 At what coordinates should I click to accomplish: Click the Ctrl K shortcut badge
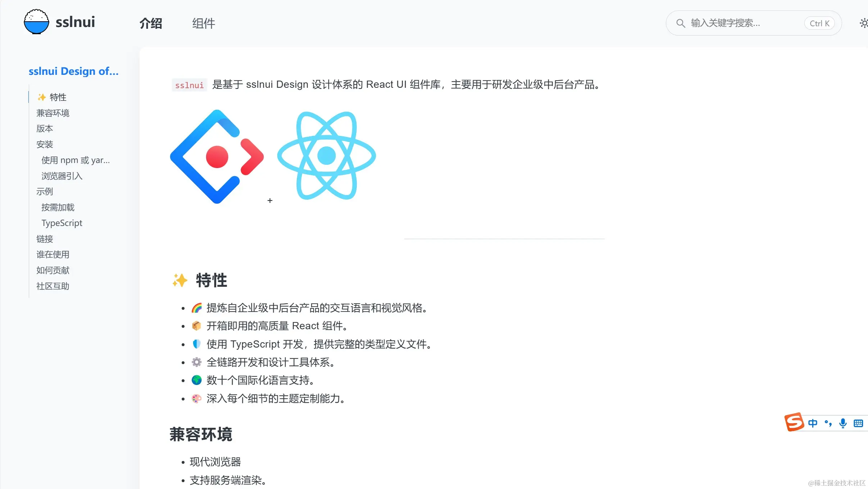(819, 23)
